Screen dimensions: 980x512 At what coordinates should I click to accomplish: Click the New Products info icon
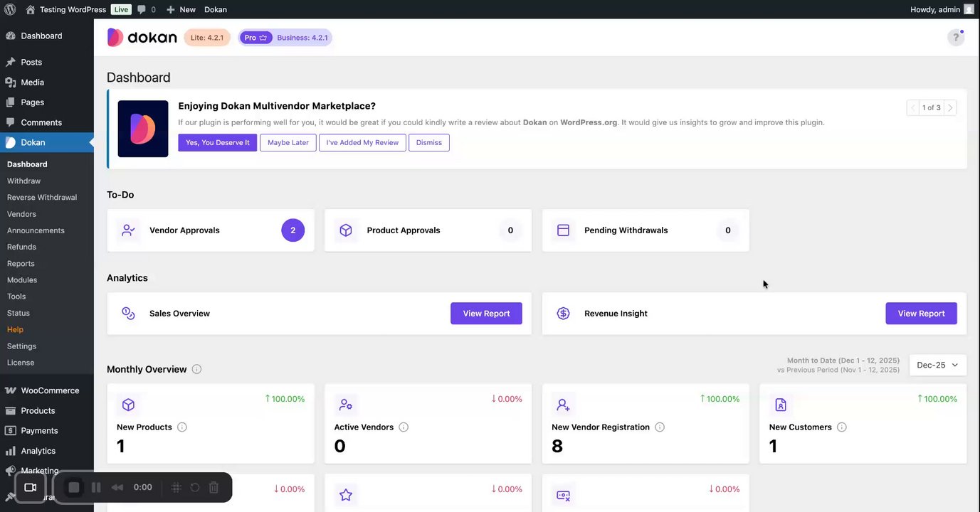(181, 427)
